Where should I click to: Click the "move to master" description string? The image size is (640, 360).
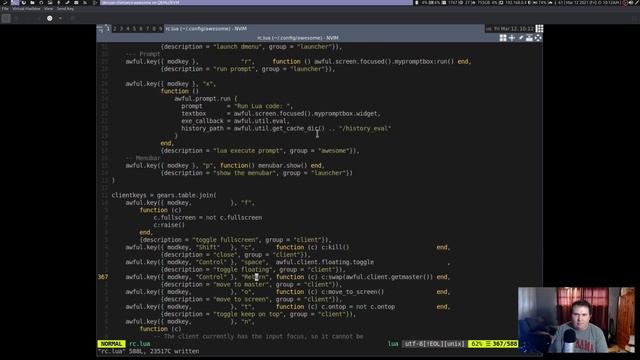[242, 284]
